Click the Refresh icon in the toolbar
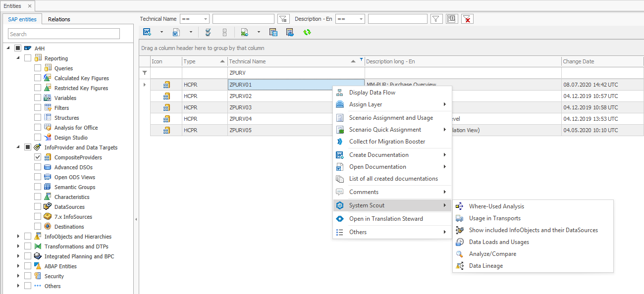 [x=306, y=32]
